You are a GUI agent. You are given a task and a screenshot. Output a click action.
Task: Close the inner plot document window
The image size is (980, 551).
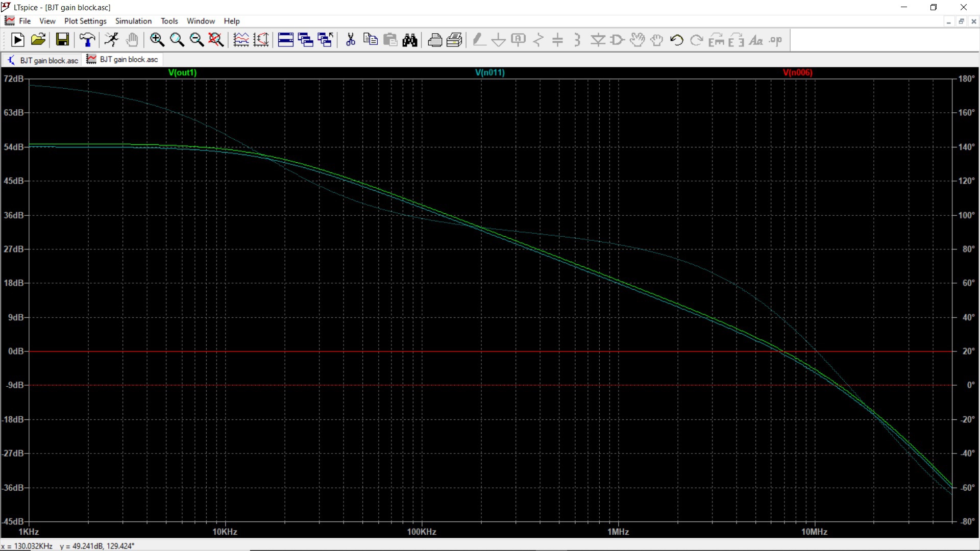(974, 21)
